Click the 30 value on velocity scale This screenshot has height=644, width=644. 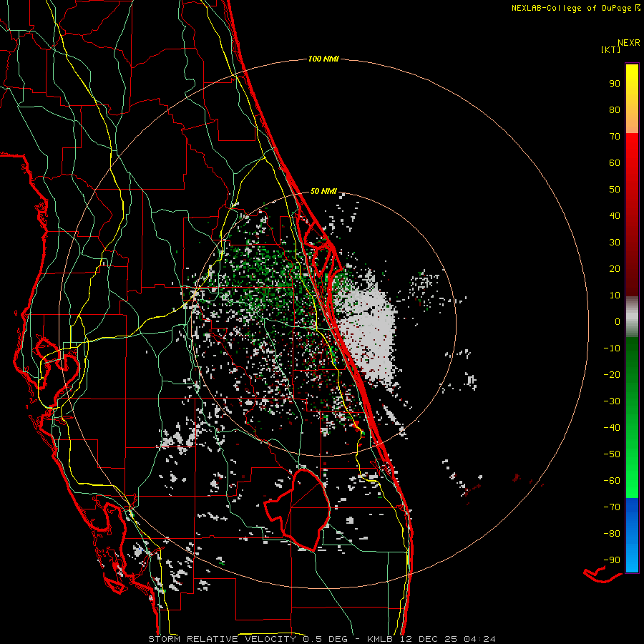pos(615,243)
